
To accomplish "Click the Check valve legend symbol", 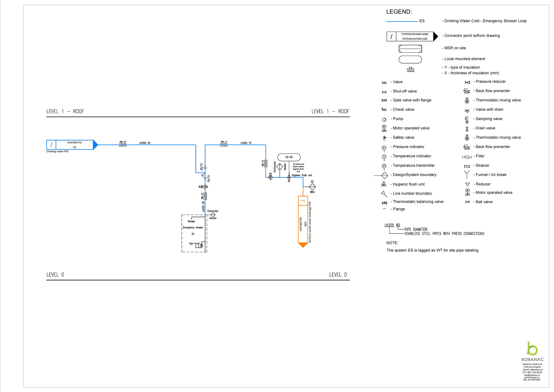I will tap(384, 110).
